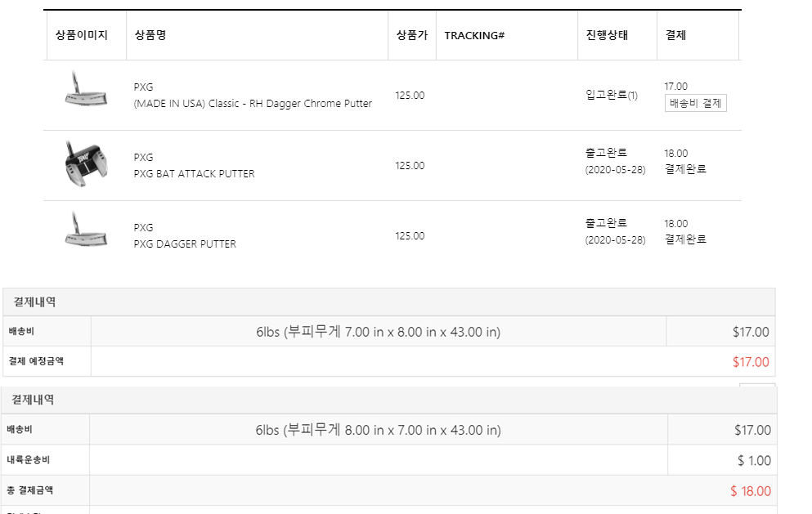
Task: Select the 상품가 column header
Action: coord(411,35)
